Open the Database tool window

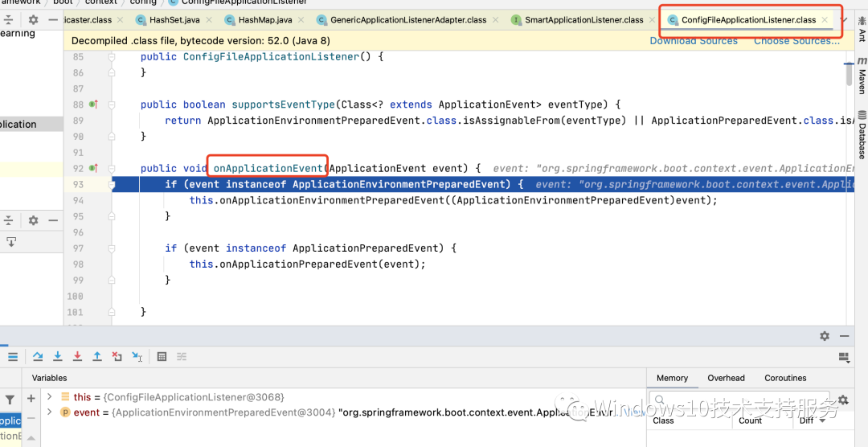(862, 135)
